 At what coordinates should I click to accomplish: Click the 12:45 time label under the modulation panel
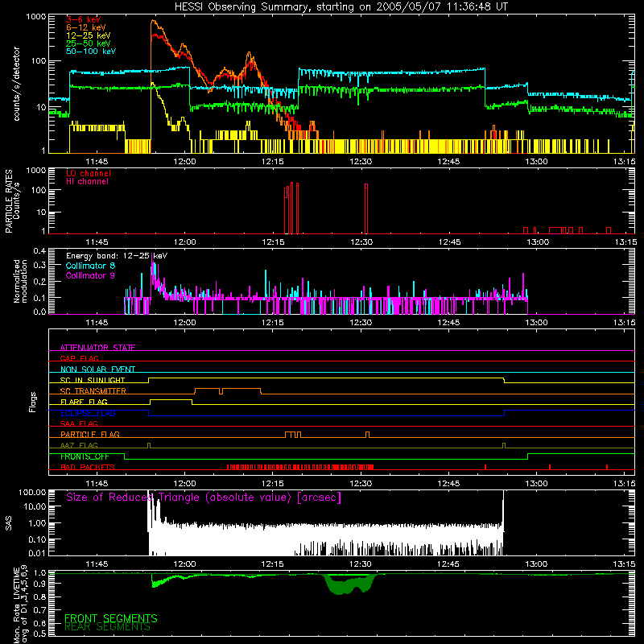click(x=448, y=323)
